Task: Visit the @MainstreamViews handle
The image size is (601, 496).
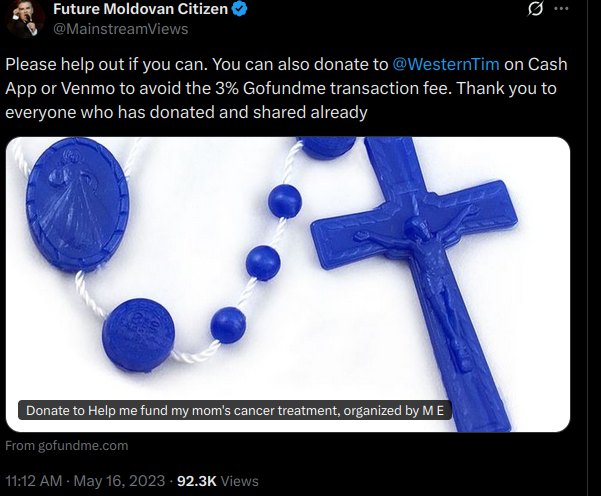Action: tap(121, 29)
